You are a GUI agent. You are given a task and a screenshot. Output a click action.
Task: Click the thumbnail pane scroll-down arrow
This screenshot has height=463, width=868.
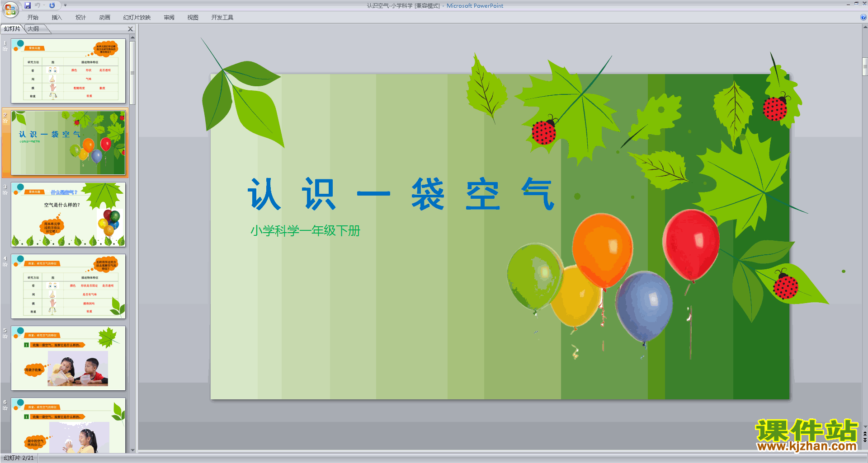[x=132, y=450]
